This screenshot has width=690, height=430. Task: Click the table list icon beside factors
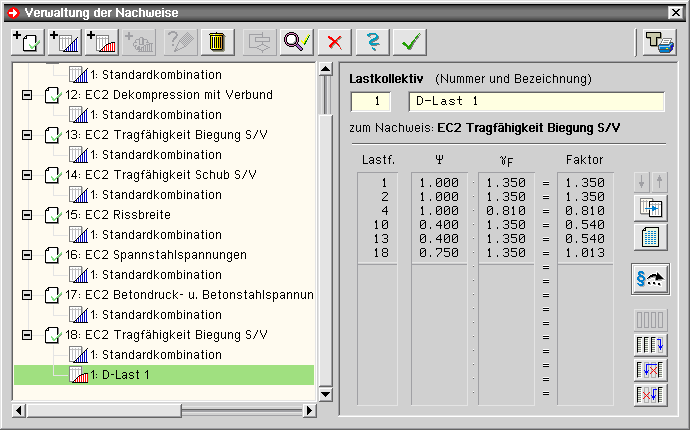pyautogui.click(x=650, y=238)
